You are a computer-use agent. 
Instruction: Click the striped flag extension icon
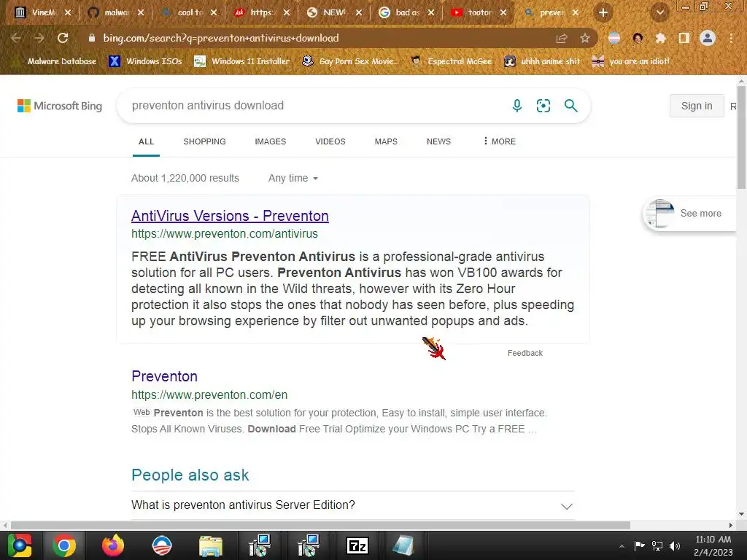(614, 38)
